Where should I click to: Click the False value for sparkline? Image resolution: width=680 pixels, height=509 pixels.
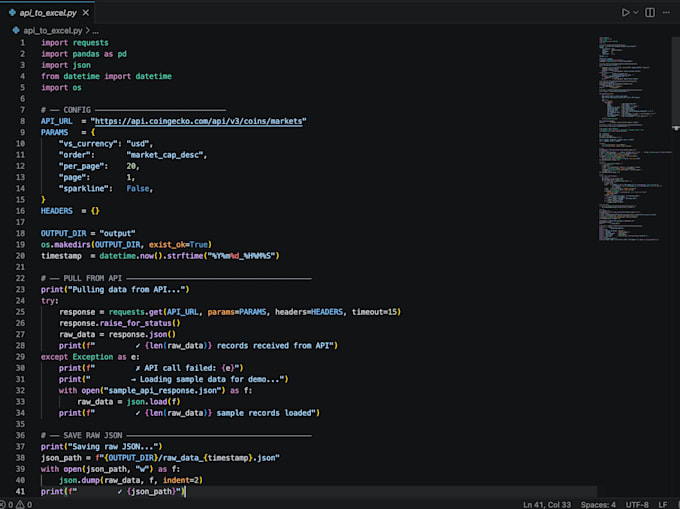click(137, 189)
